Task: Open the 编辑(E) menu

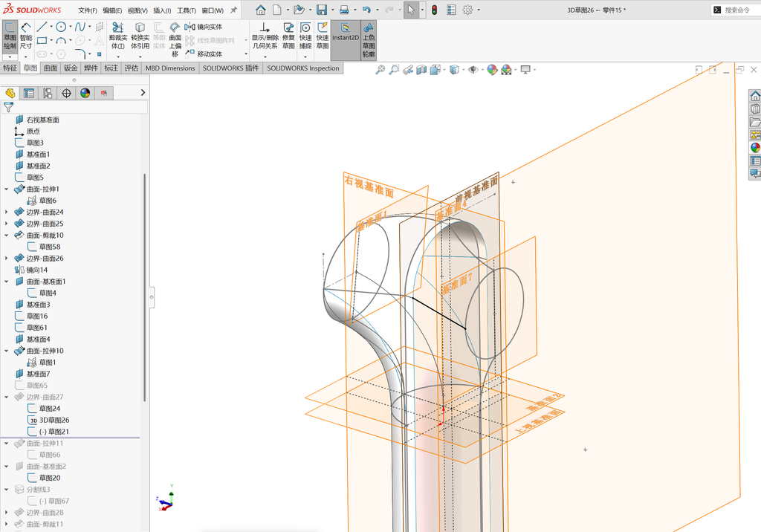Action: (x=112, y=10)
